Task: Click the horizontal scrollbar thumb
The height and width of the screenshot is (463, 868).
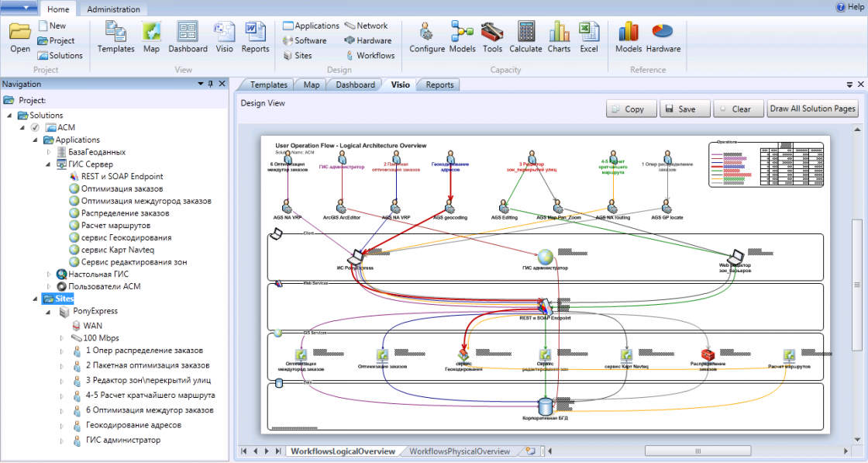Action: coord(697,451)
